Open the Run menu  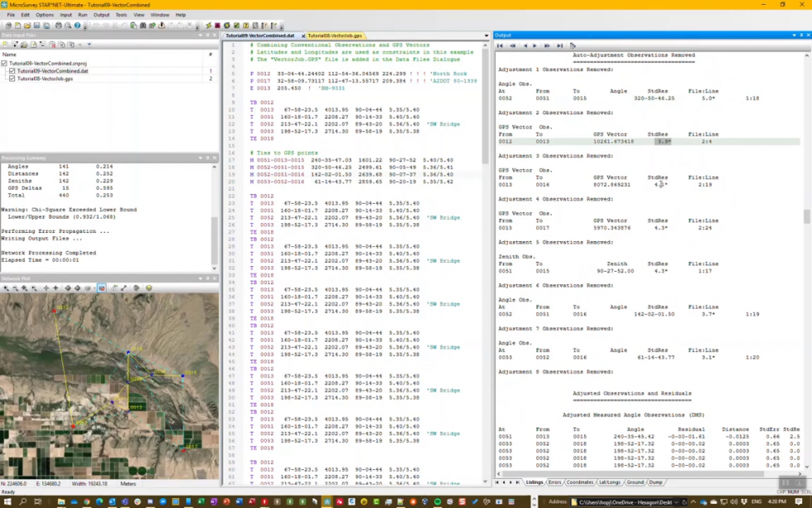tap(83, 15)
